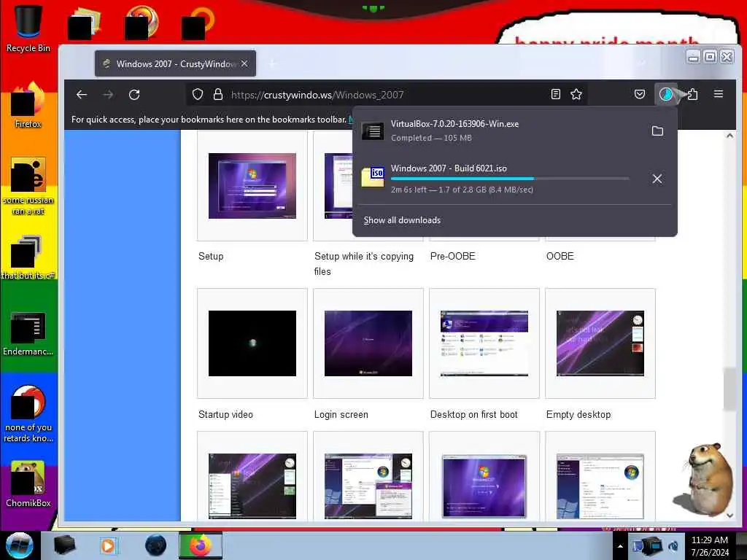Open the Login screen thumbnail

tap(368, 343)
